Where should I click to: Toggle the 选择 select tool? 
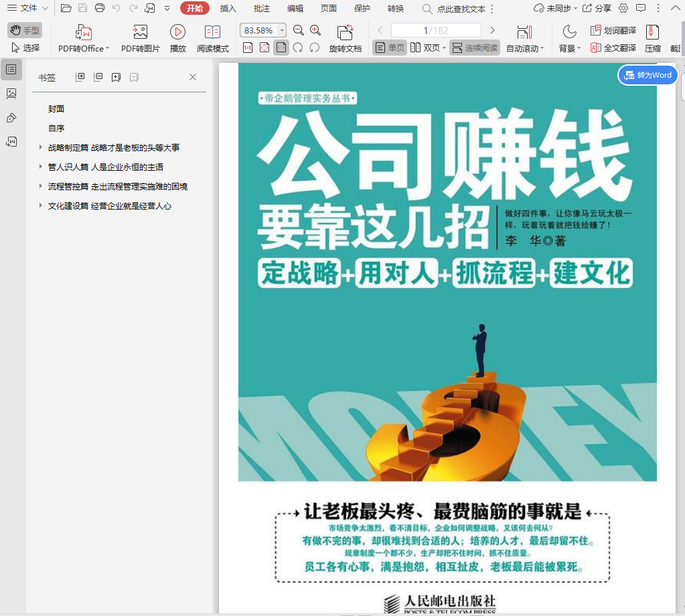(x=25, y=48)
